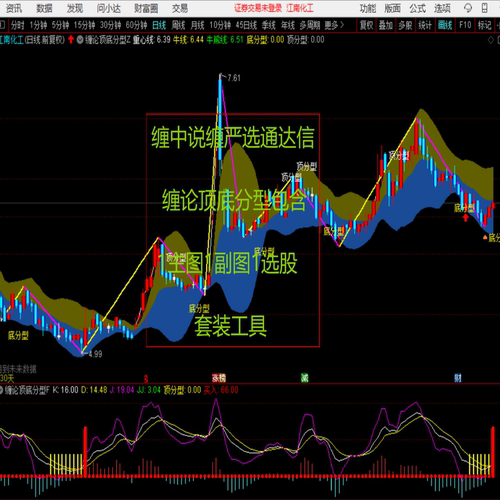Image resolution: width=500 pixels, height=500 pixels.
Task: Switch to 15分钟 period
Action: (84, 25)
